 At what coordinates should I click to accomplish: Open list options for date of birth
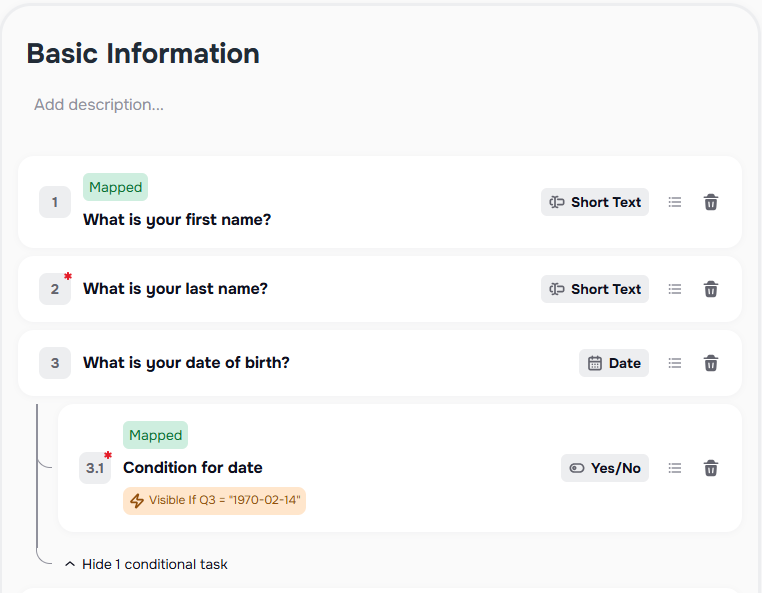(x=675, y=363)
